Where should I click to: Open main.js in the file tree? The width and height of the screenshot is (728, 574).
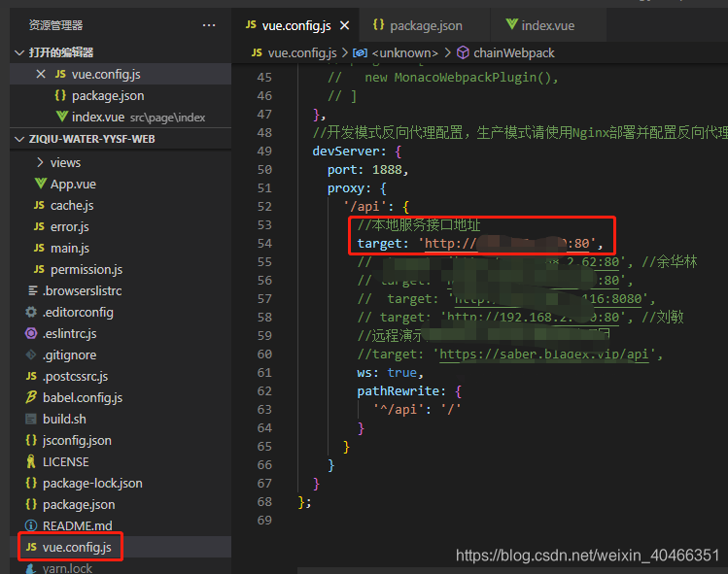[x=121, y=248]
